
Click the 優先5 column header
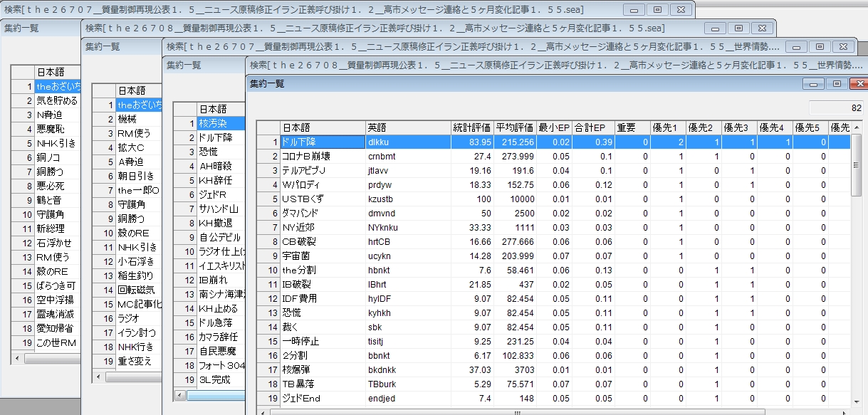click(x=810, y=127)
